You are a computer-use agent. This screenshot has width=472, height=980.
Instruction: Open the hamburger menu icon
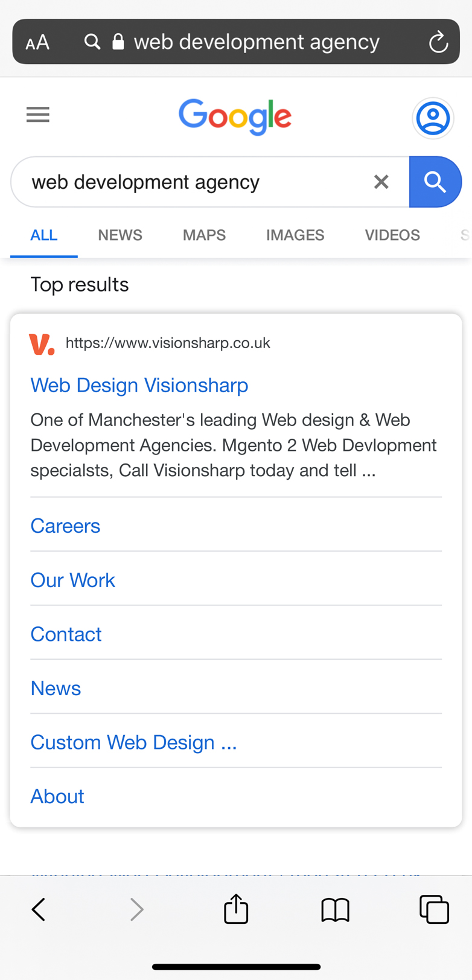coord(37,115)
